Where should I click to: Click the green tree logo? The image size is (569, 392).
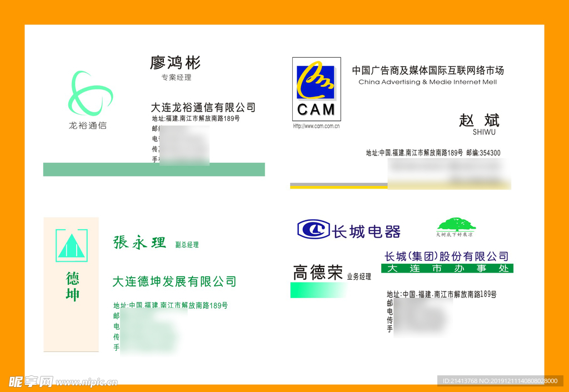point(456,224)
